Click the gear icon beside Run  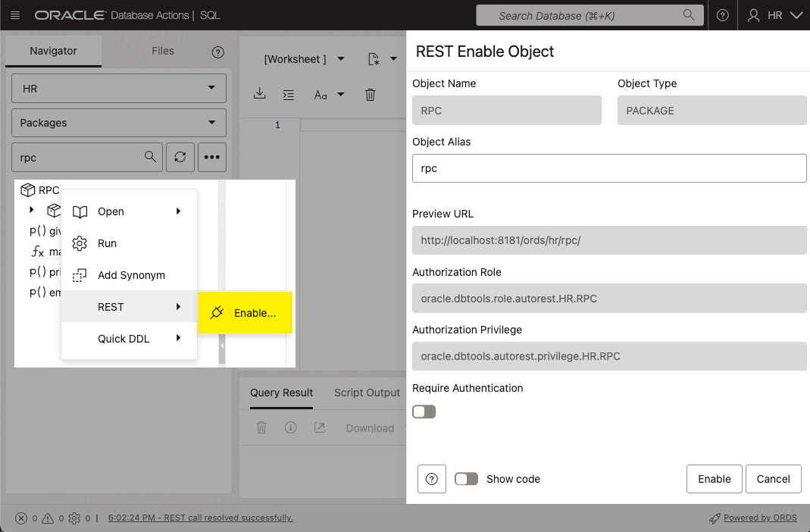(x=80, y=243)
